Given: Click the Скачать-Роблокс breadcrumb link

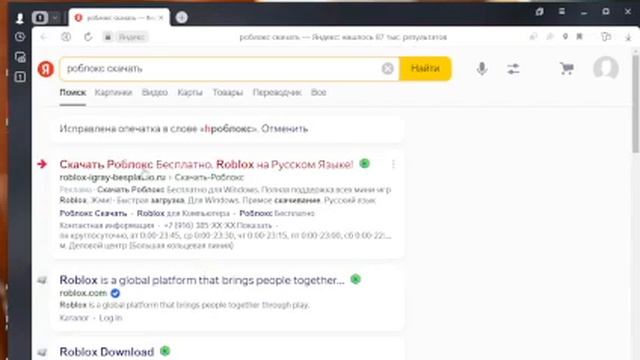Looking at the screenshot, I should click(209, 178).
